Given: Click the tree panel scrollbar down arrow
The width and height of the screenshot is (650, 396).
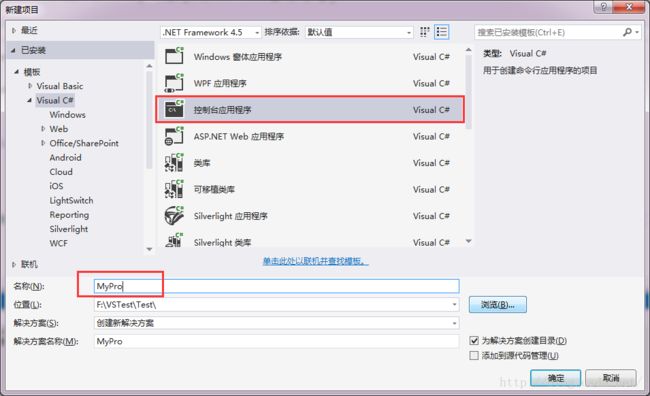Looking at the screenshot, I should pos(150,249).
